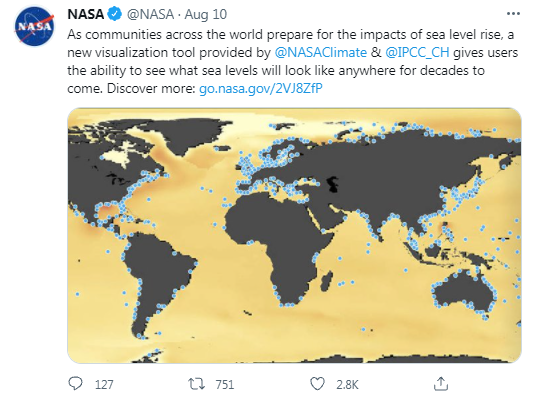The image size is (535, 403).
Task: Open the @NASAClimate mention link
Action: (320, 53)
